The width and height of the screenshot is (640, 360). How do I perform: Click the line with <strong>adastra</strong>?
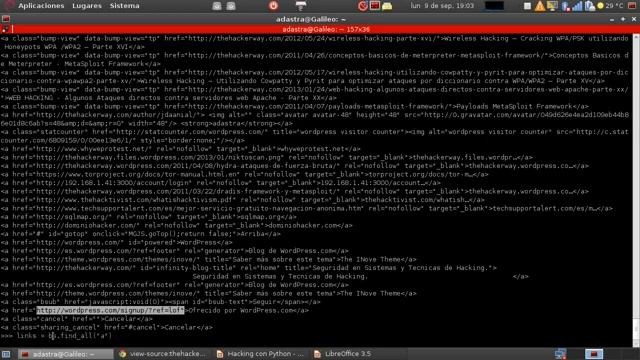[x=315, y=119]
